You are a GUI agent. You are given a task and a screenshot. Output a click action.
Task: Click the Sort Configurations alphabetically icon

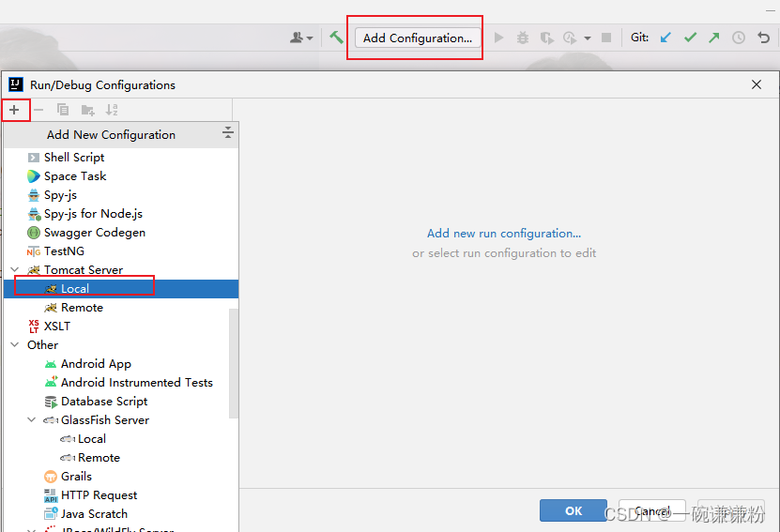point(112,110)
